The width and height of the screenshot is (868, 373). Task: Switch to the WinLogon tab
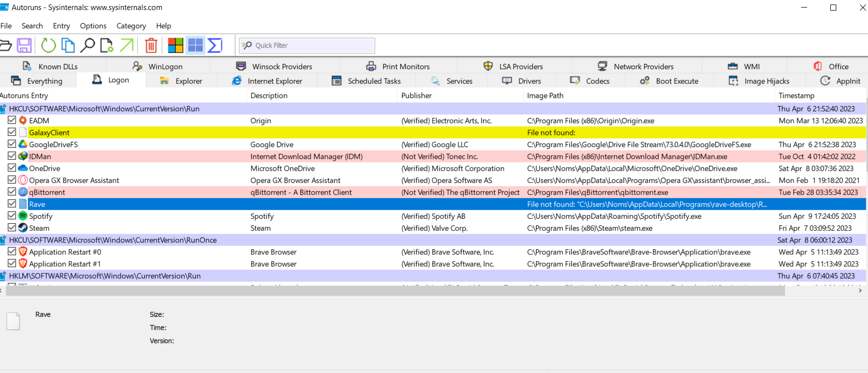[158, 66]
